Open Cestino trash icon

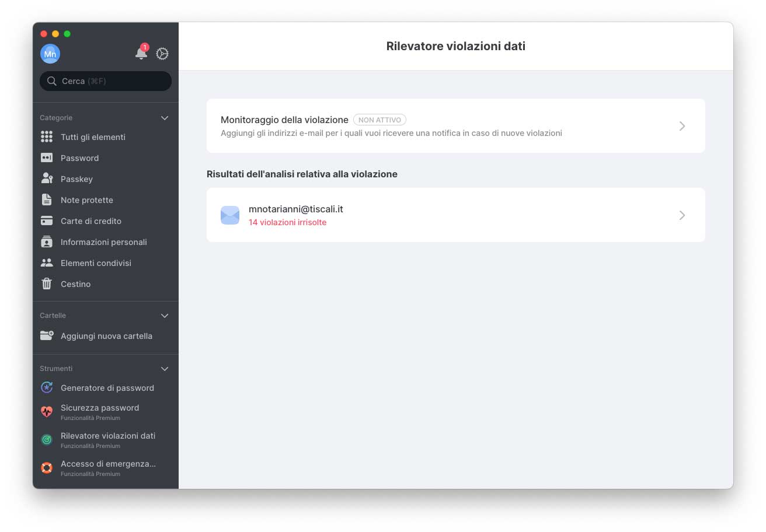[x=47, y=284]
